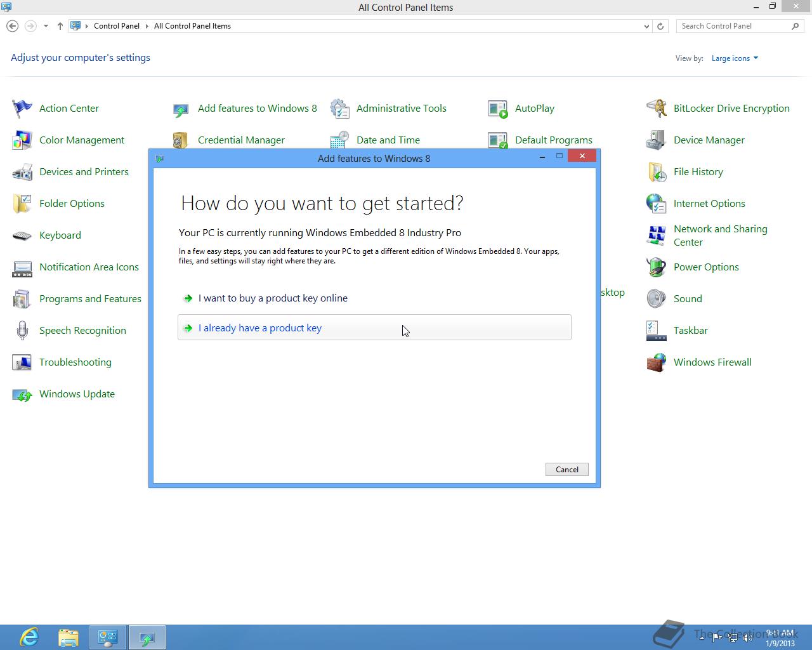Open the recent locations dropdown arrow

coord(46,26)
